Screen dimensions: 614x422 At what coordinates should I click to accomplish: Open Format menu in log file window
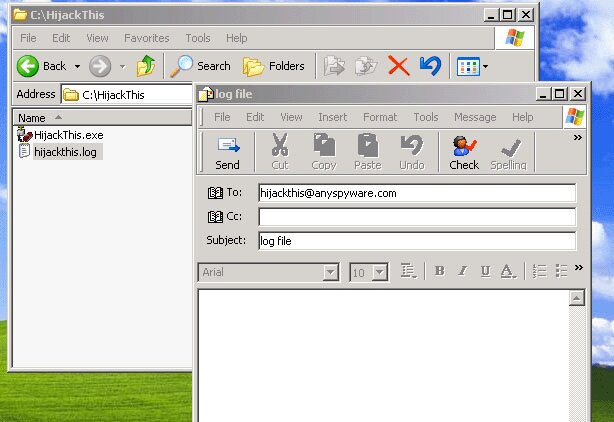click(380, 117)
